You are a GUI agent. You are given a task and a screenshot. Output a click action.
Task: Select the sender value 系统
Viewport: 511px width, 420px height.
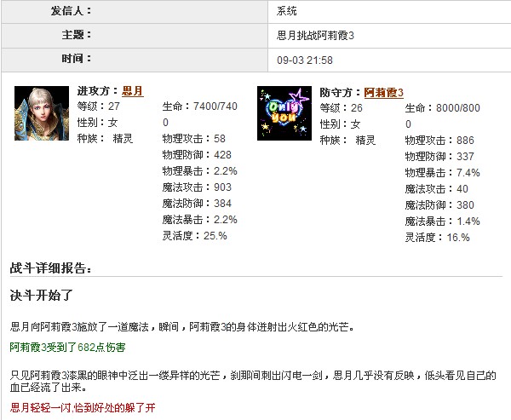tap(287, 12)
